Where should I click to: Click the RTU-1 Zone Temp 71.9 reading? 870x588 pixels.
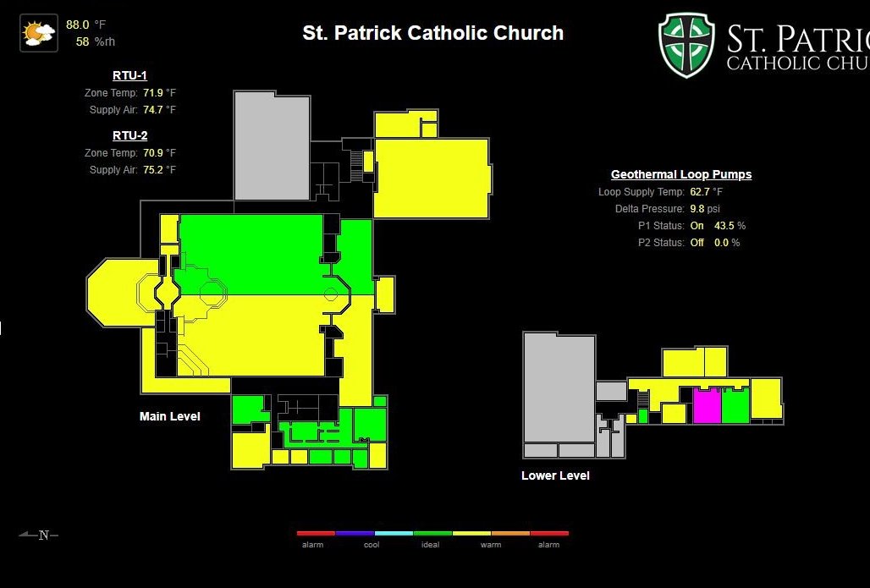(153, 92)
